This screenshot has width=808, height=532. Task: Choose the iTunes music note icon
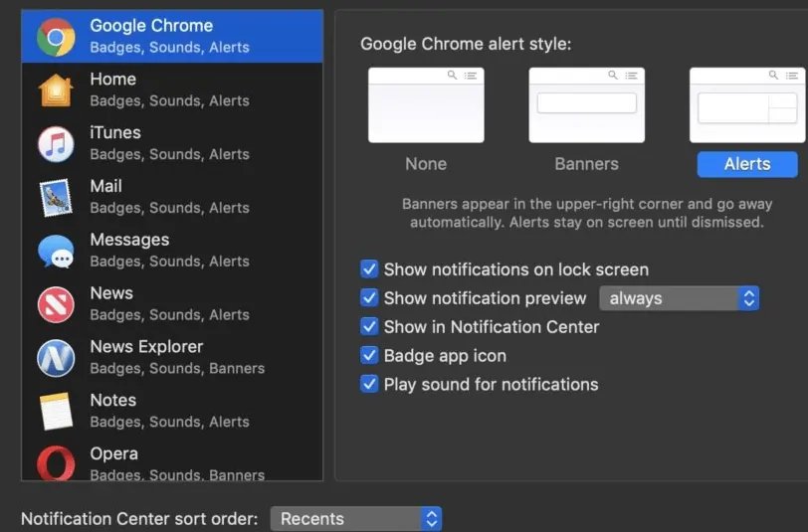coord(56,144)
